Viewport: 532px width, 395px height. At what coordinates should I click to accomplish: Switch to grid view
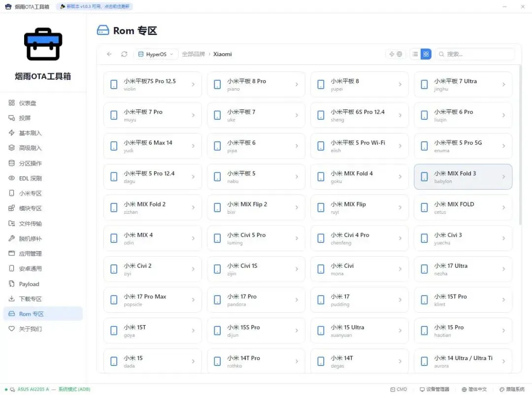coord(426,54)
